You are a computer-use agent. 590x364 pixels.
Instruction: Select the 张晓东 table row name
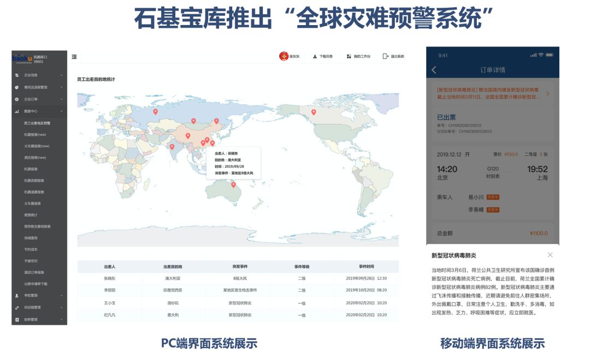click(x=109, y=279)
